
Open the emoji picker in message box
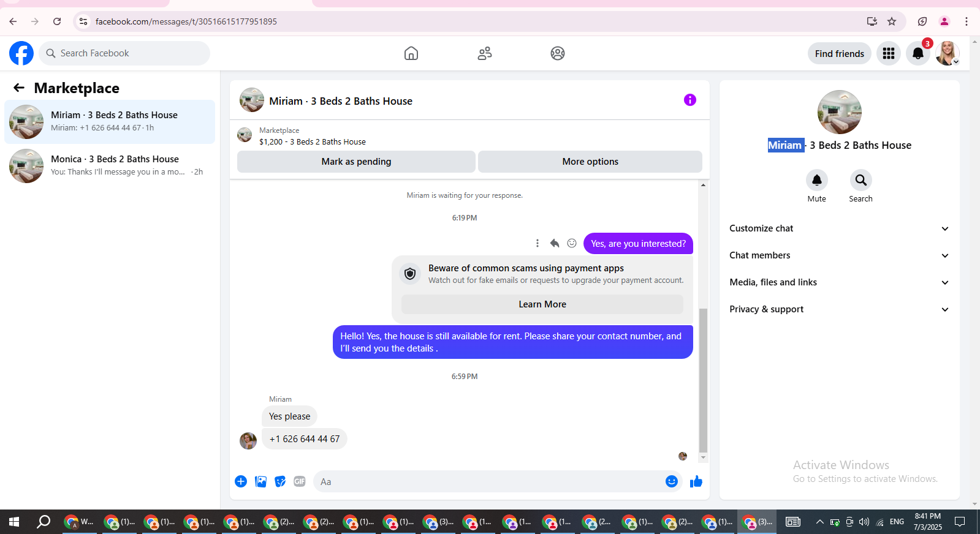coord(672,481)
